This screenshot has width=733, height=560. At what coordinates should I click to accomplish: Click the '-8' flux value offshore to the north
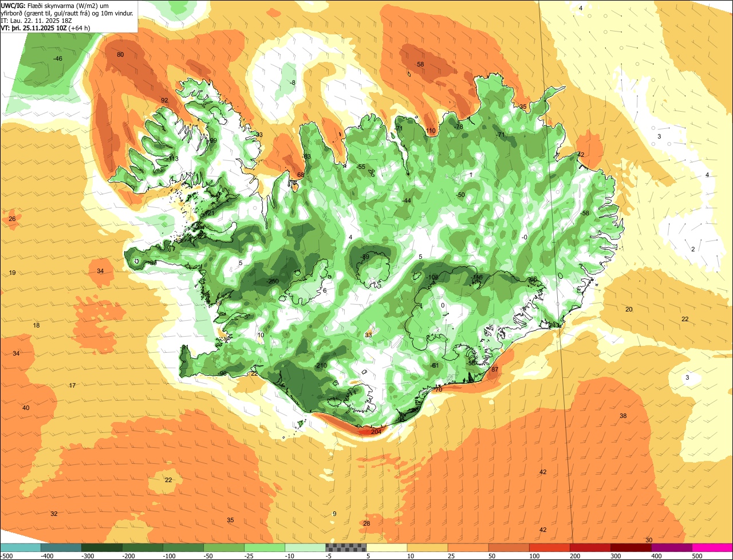293,83
